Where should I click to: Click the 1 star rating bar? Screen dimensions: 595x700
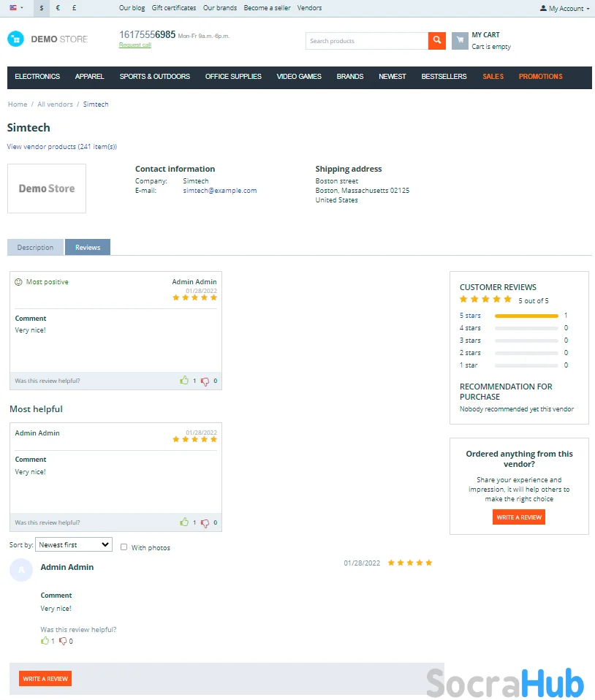point(526,365)
